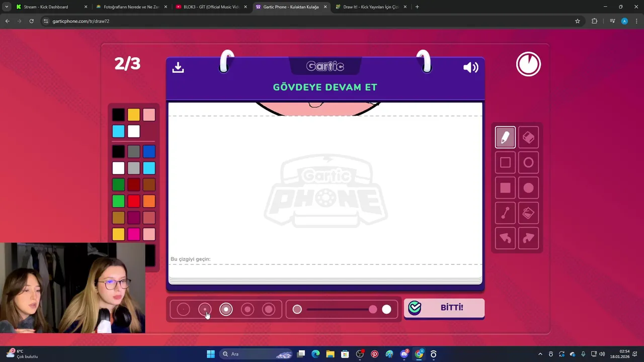Select the largest brush size

[269, 309]
